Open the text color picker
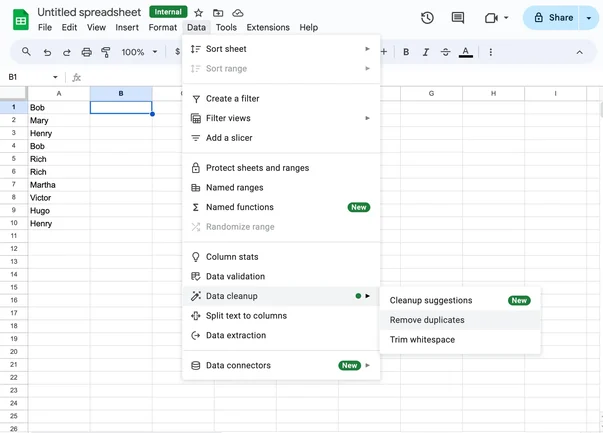Image resolution: width=603 pixels, height=433 pixels. point(465,52)
